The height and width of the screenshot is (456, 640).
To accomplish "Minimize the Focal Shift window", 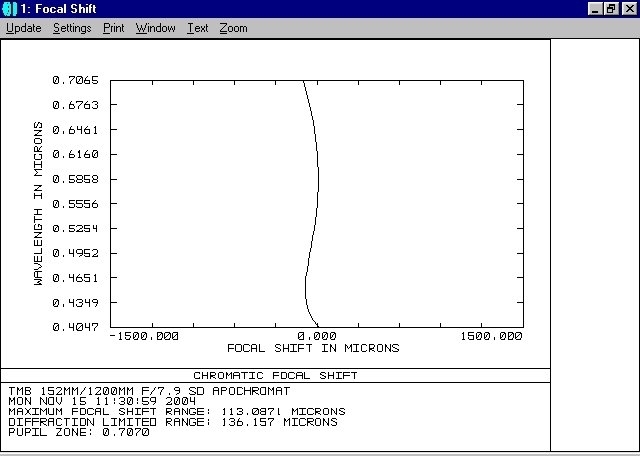I will point(595,9).
